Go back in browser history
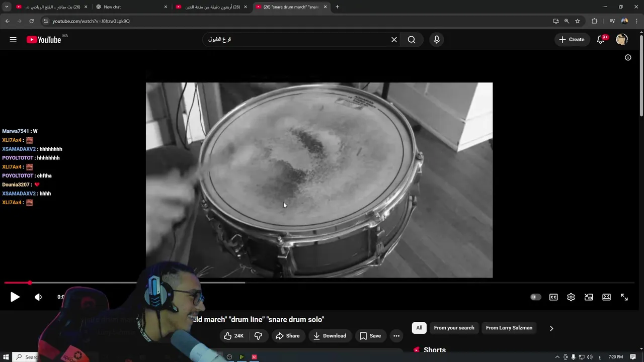The height and width of the screenshot is (362, 644). click(7, 21)
